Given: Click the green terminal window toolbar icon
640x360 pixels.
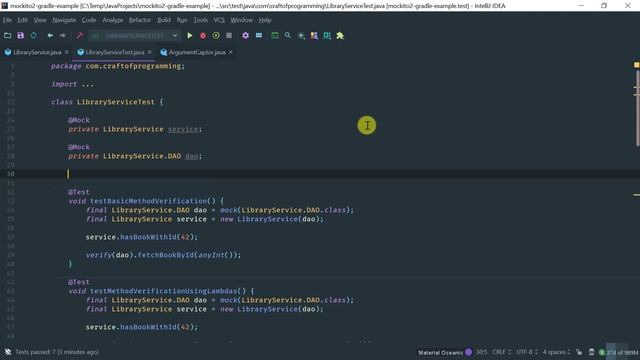Looking at the screenshot, I should click(x=275, y=36).
